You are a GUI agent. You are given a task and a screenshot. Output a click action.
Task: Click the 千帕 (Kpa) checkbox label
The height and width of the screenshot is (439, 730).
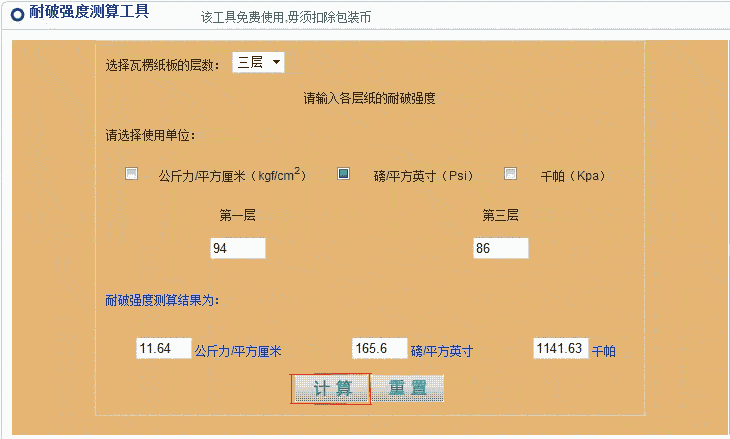click(573, 175)
